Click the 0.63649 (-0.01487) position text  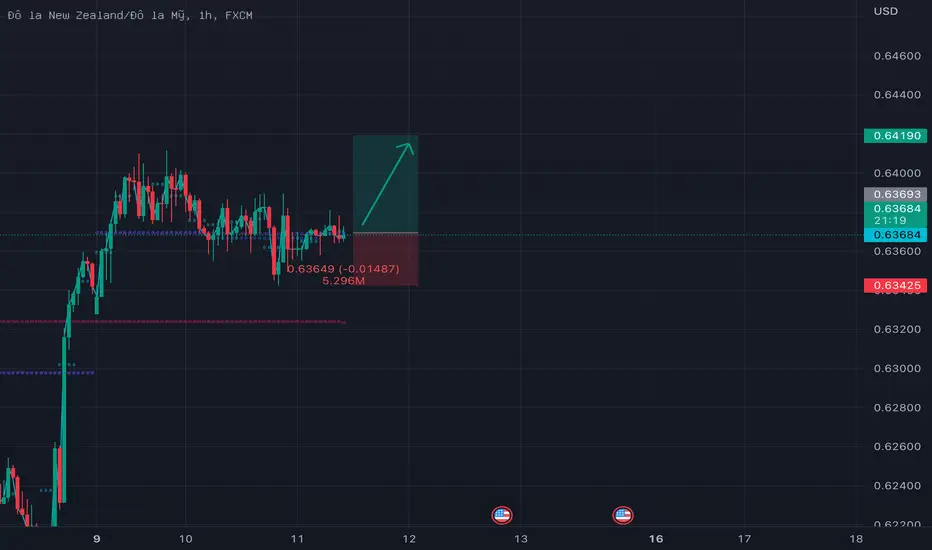click(x=343, y=269)
